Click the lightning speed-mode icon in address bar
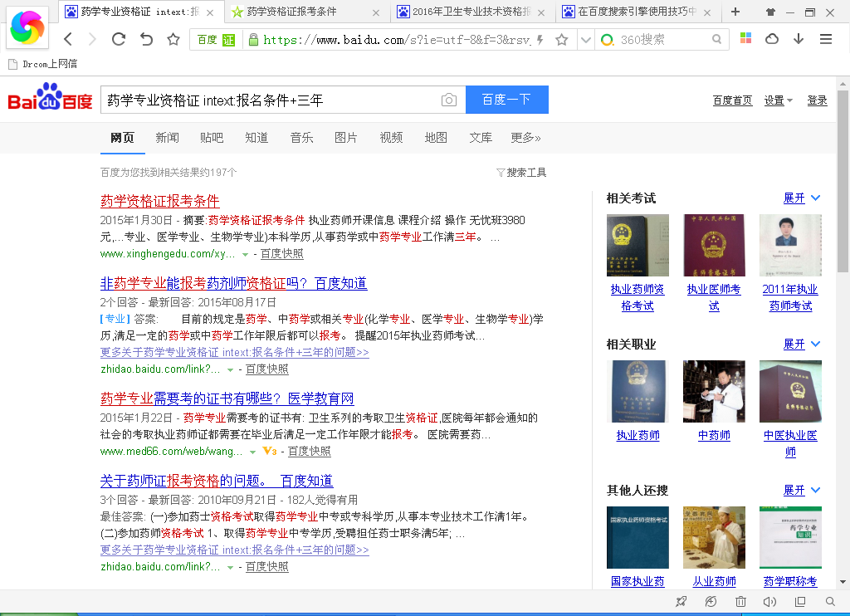850x616 pixels. click(x=540, y=40)
